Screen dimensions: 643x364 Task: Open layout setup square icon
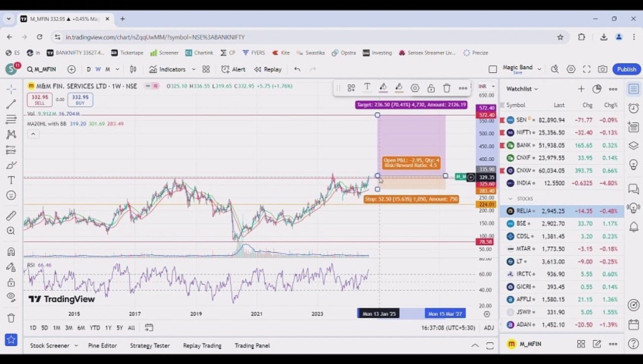(x=493, y=69)
